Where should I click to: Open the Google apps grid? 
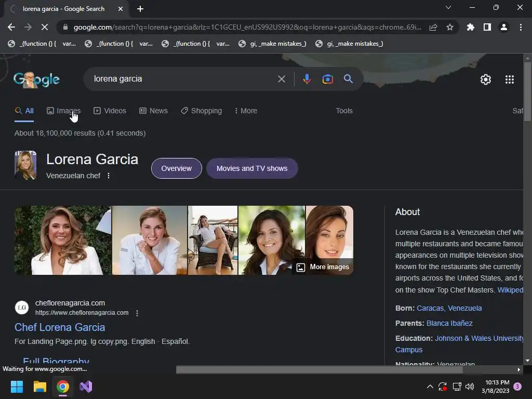510,79
